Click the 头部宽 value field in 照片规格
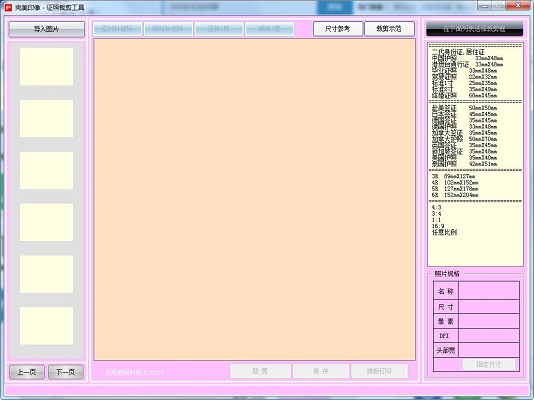 489,350
